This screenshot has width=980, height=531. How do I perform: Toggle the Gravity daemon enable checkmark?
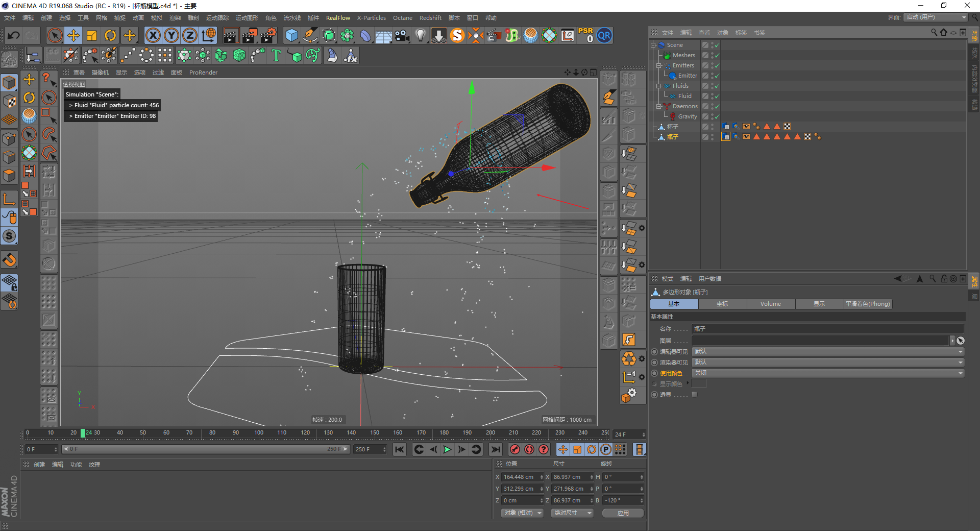717,117
